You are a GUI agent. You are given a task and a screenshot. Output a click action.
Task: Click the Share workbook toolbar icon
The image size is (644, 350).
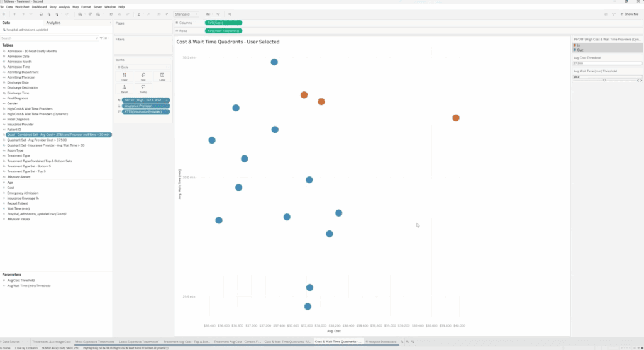(230, 14)
